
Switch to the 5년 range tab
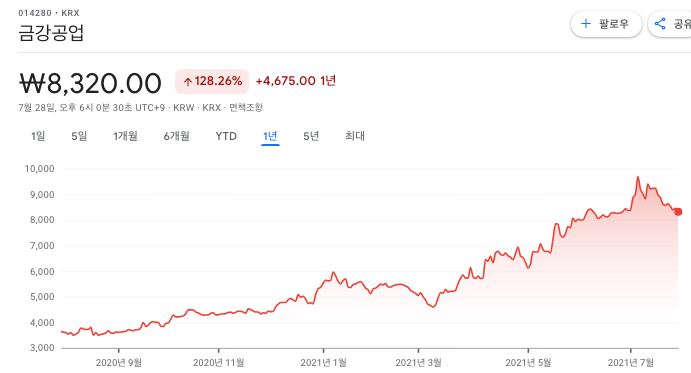pyautogui.click(x=311, y=136)
